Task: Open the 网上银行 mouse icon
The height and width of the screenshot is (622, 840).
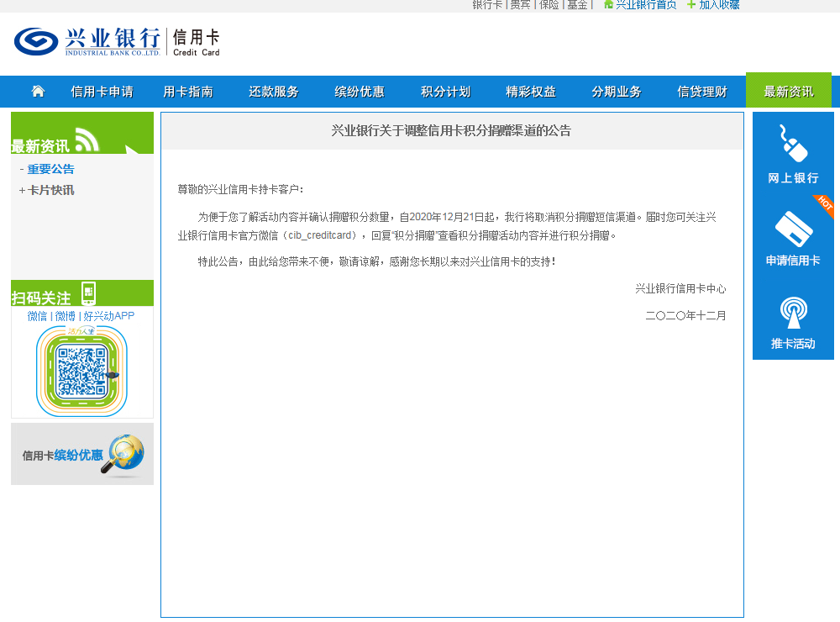Action: [793, 143]
